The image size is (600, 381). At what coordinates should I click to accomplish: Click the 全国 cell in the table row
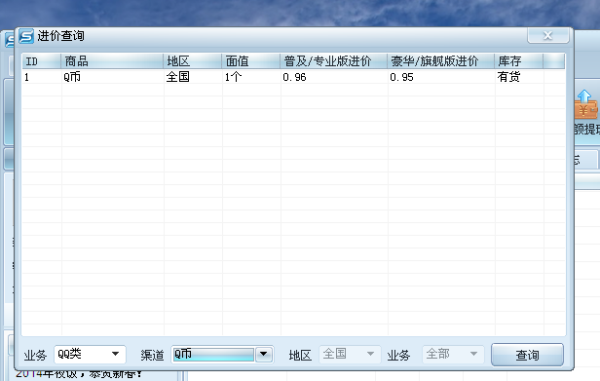(x=192, y=77)
